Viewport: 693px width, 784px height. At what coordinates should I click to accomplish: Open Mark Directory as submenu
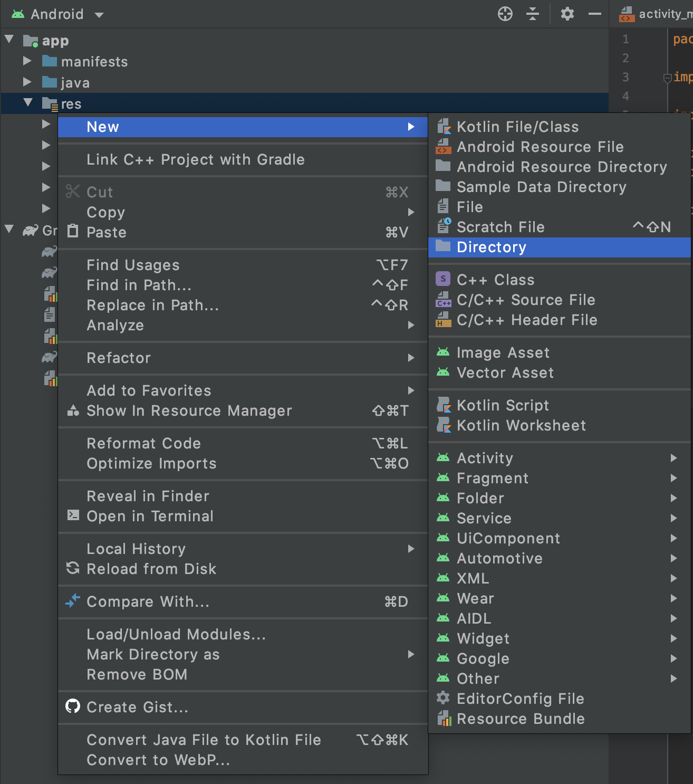[243, 655]
